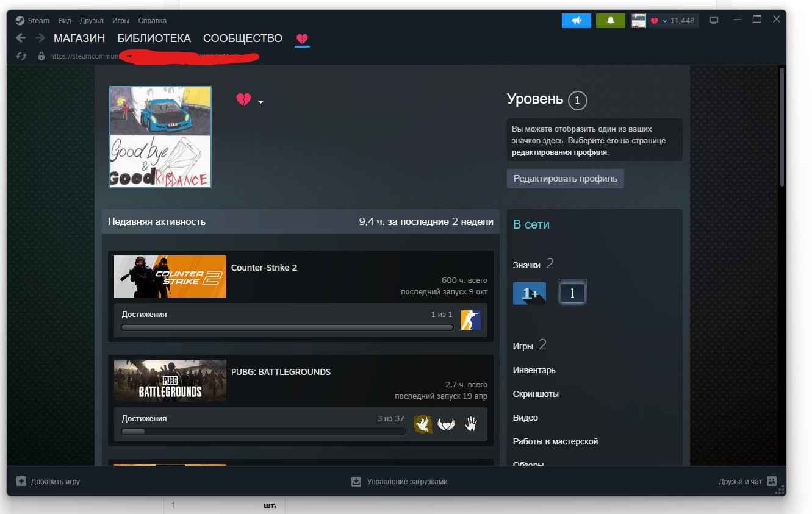This screenshot has width=812, height=514.
Task: Click the lock icon beside the URL
Action: [41, 56]
